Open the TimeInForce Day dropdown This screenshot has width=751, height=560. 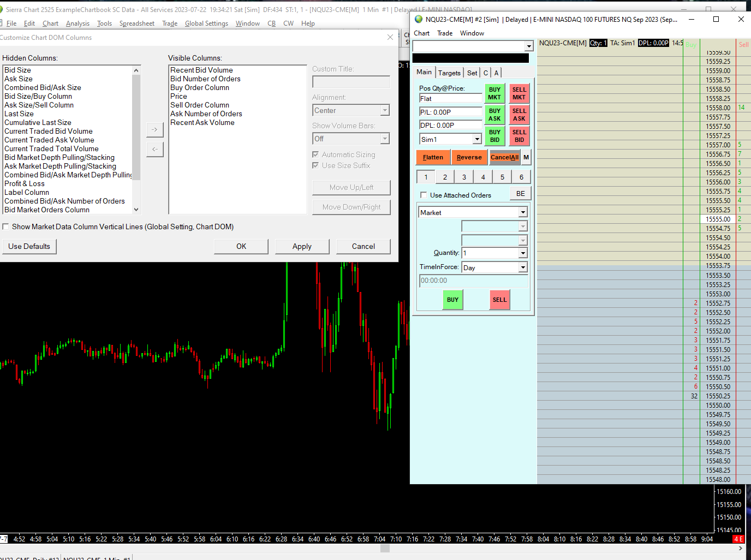(522, 267)
